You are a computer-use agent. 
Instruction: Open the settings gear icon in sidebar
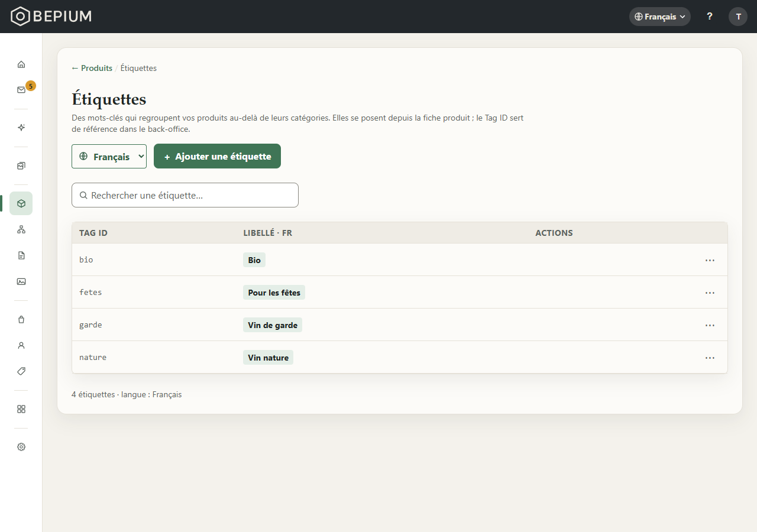tap(21, 447)
